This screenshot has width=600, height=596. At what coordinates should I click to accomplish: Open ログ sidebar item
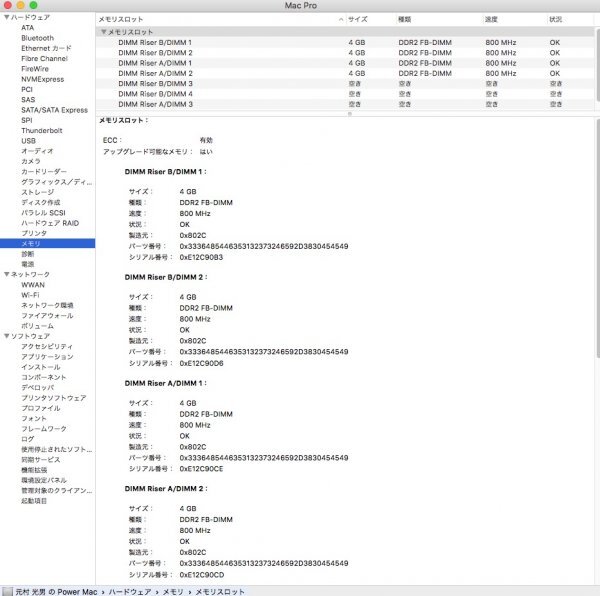click(28, 439)
